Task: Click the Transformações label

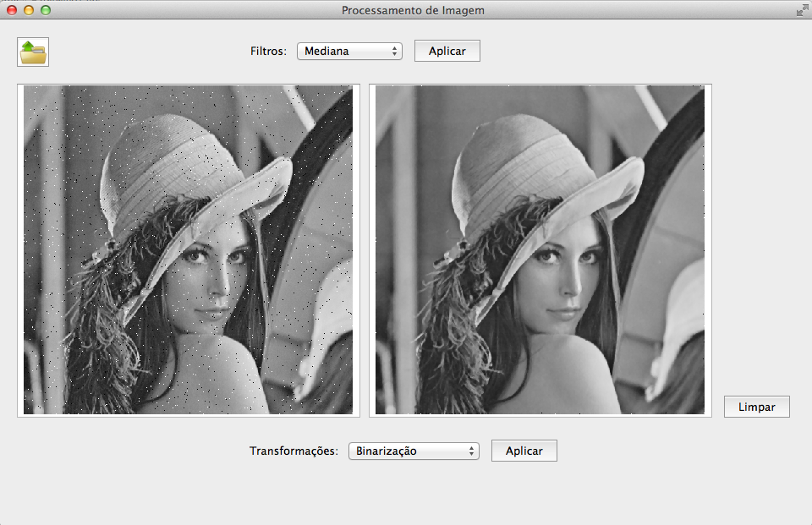Action: coord(294,451)
